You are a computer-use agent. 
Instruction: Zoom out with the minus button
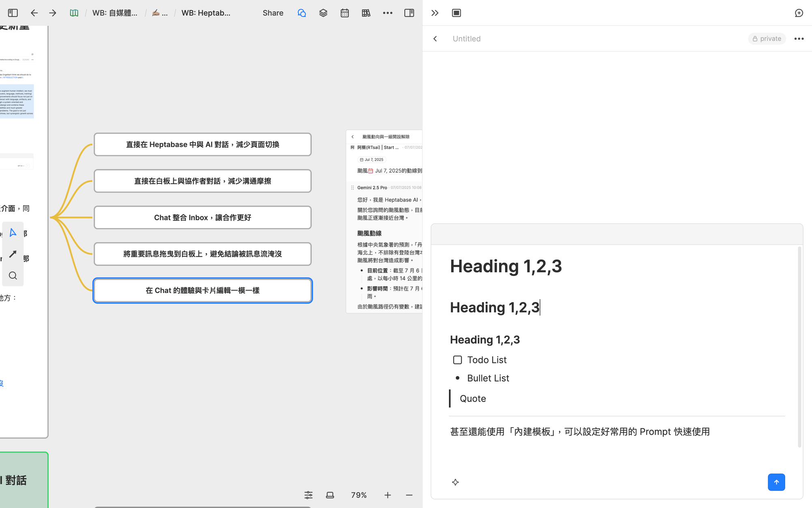click(x=409, y=495)
